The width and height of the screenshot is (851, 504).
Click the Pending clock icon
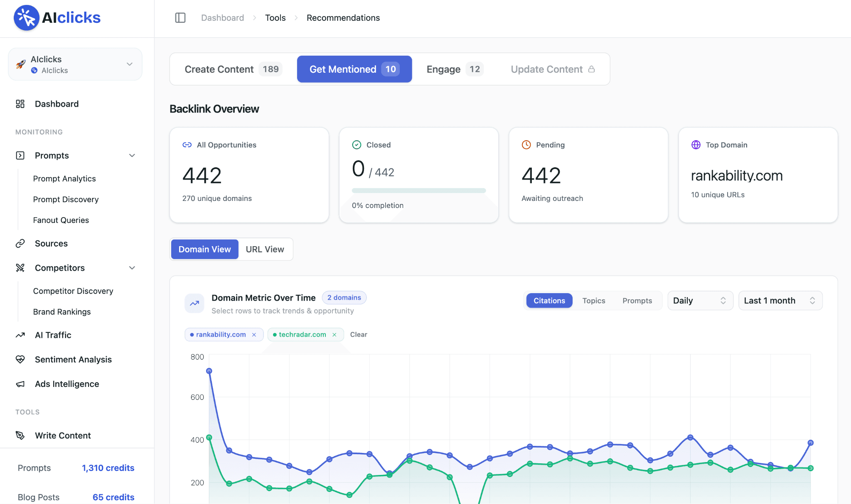(x=526, y=145)
